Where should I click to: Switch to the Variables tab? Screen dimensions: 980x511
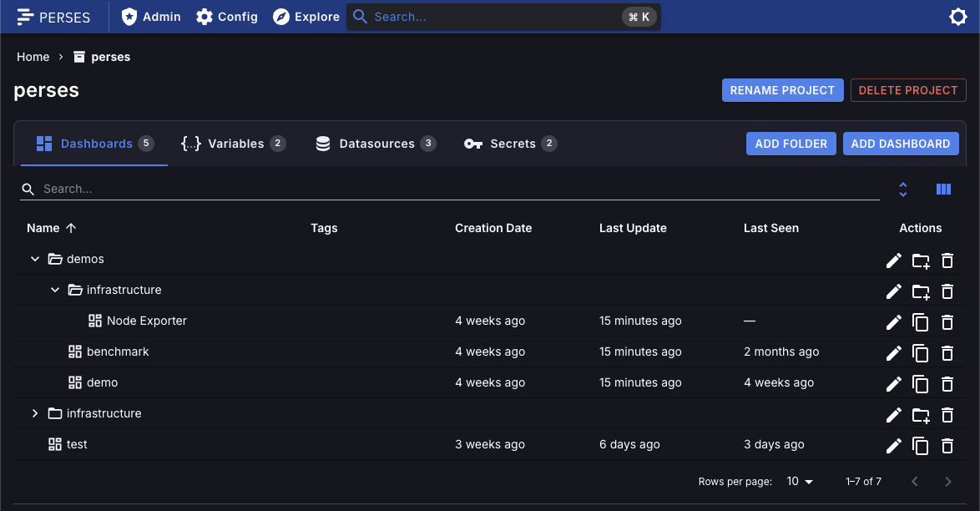233,144
